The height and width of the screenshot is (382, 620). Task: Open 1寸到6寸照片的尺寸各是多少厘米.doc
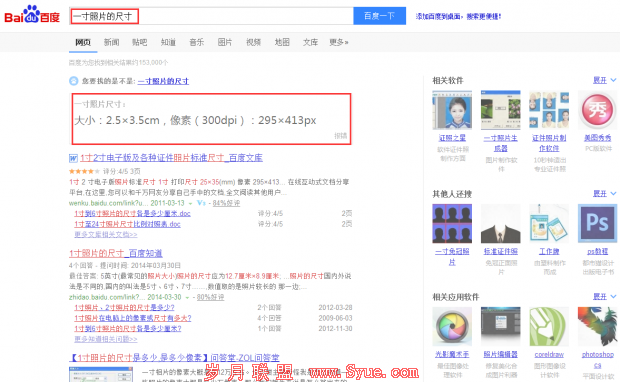tap(132, 214)
